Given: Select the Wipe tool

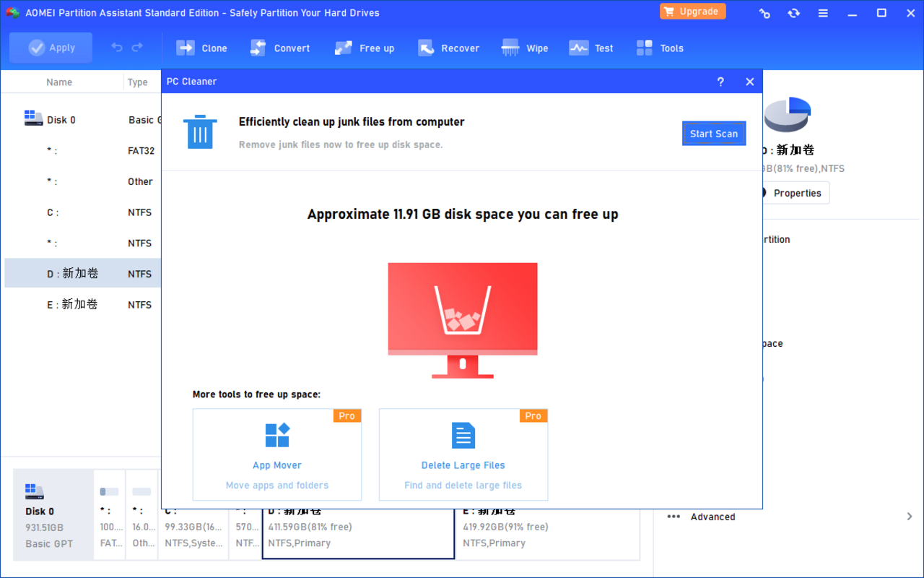Looking at the screenshot, I should click(x=525, y=48).
